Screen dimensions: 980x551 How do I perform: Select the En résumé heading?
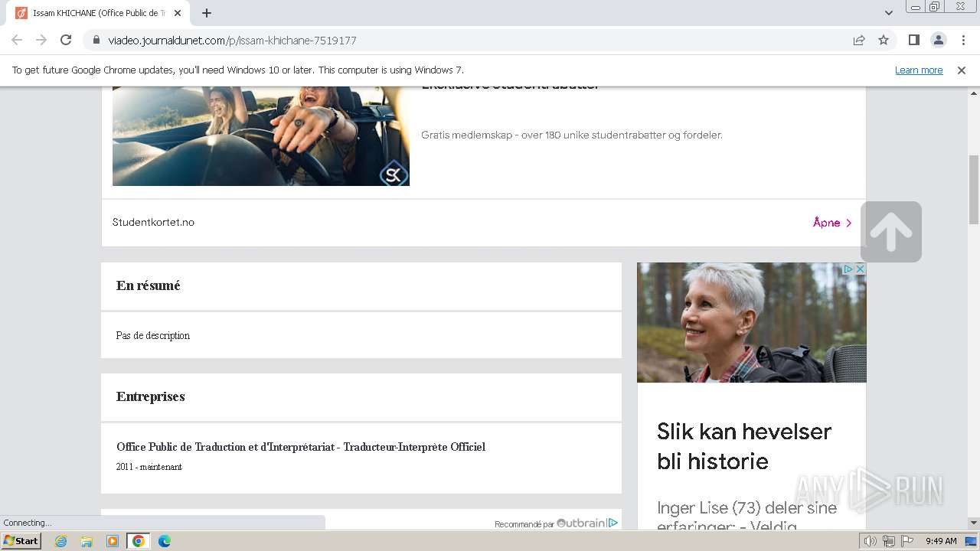[149, 285]
